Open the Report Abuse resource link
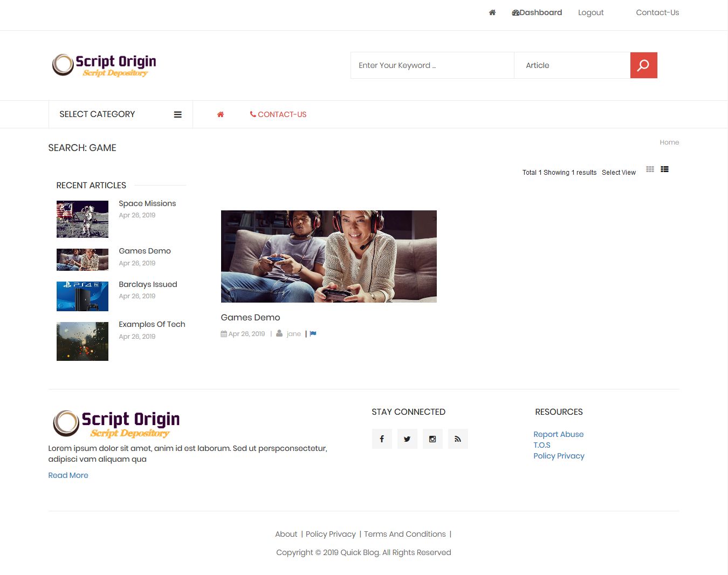Image resolution: width=728 pixels, height=575 pixels. pyautogui.click(x=558, y=434)
